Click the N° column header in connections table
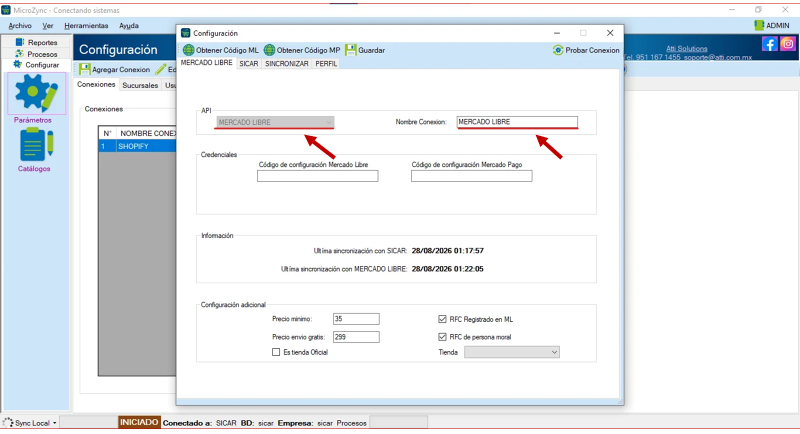 pyautogui.click(x=107, y=133)
